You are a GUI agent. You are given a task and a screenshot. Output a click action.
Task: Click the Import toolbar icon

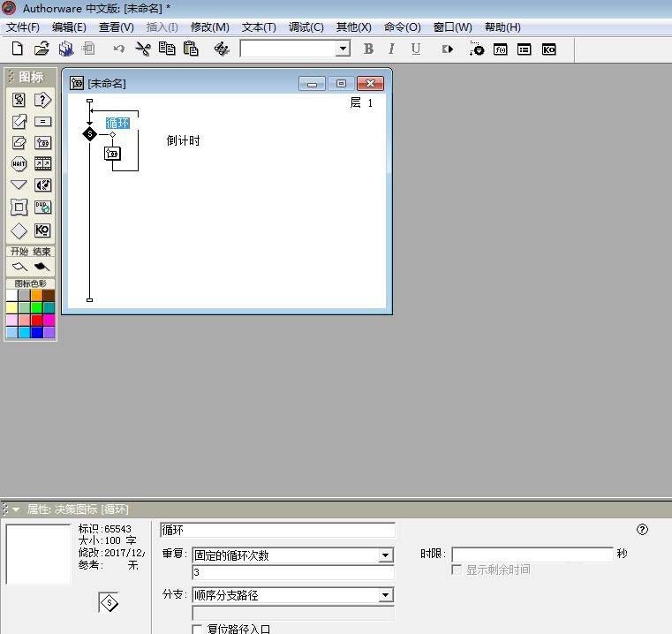pos(88,49)
